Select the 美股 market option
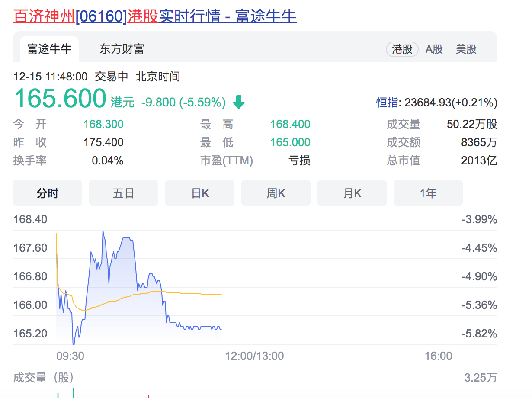532x398 pixels. tap(466, 49)
